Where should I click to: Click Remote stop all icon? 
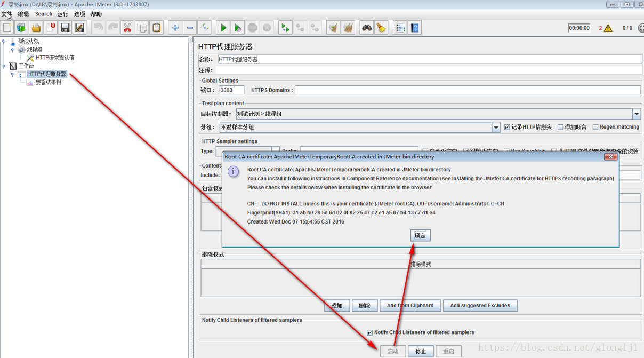point(300,28)
